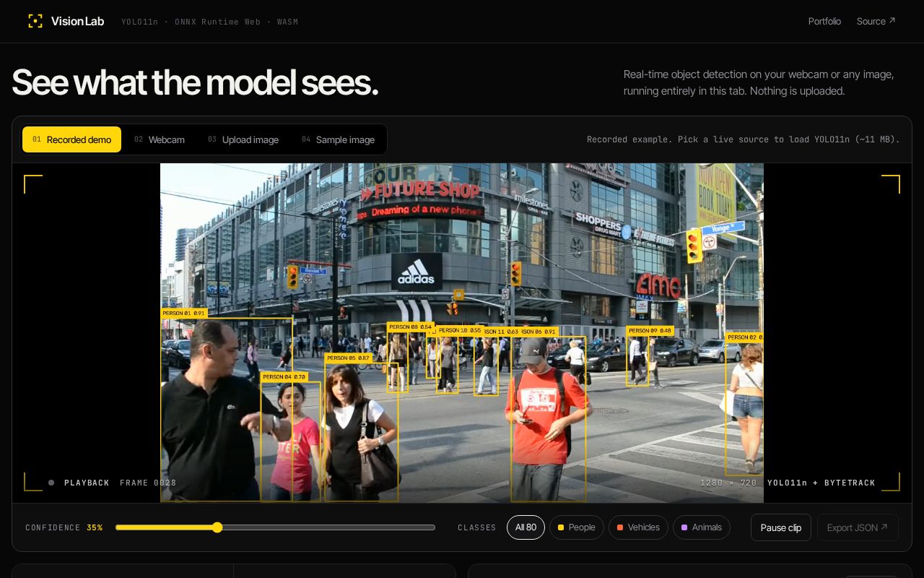
Task: Select the Upload image tab
Action: click(x=243, y=139)
